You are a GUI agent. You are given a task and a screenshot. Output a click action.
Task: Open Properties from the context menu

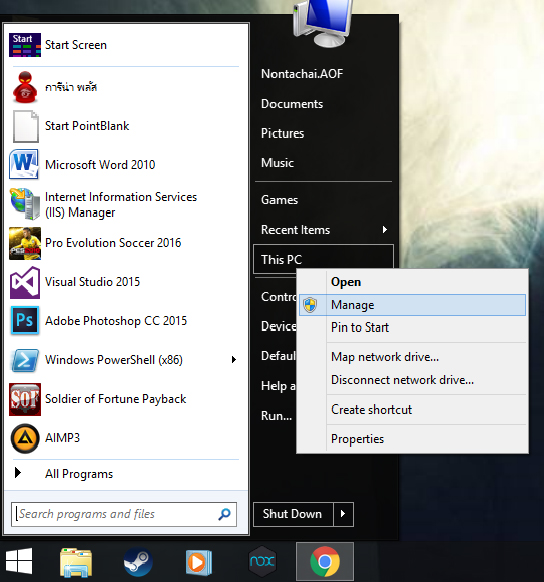(x=413, y=439)
